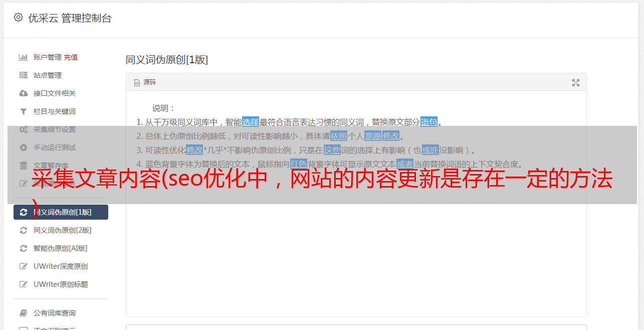Click the gear icon beside 优采云 管理控制台
Image resolution: width=644 pixels, height=330 pixels.
(x=19, y=18)
